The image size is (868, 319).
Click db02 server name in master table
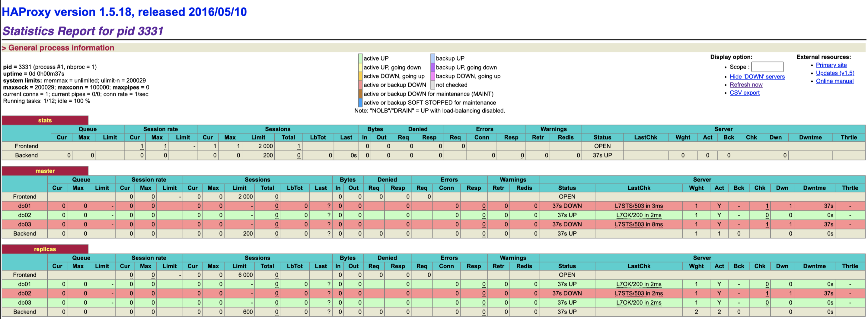point(25,215)
